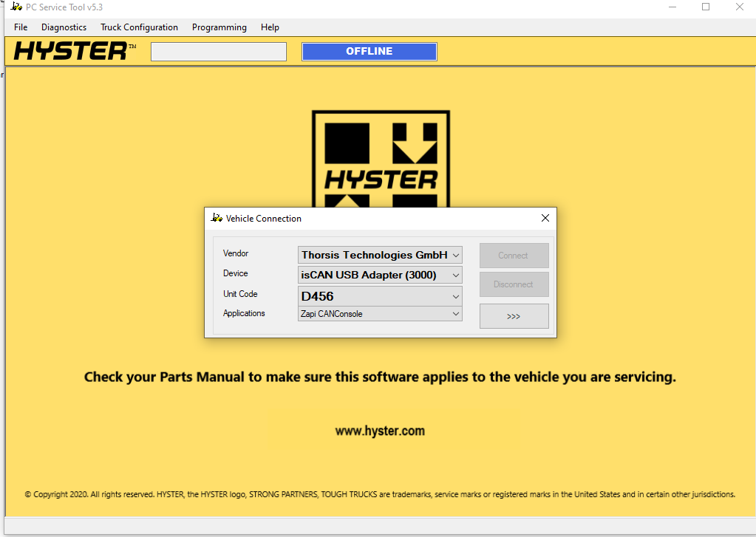Open the Diagnostics menu
Screen dimensions: 756x537
(x=64, y=27)
